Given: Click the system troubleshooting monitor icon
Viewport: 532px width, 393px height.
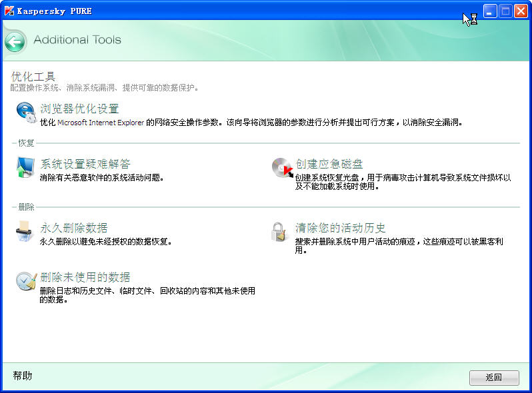Looking at the screenshot, I should pos(25,168).
